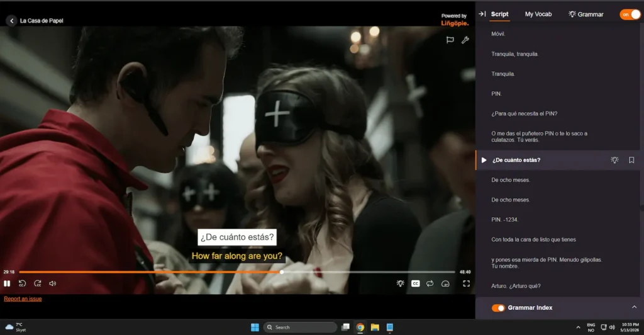This screenshot has height=335, width=644.
Task: Collapse the Grammar Index panel chevron
Action: (x=634, y=307)
